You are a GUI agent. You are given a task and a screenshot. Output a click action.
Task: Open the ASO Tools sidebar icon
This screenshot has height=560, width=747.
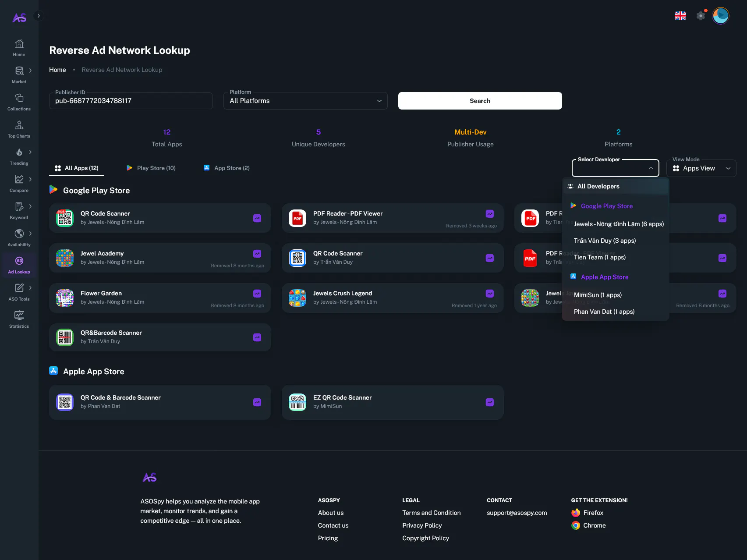coord(19,288)
